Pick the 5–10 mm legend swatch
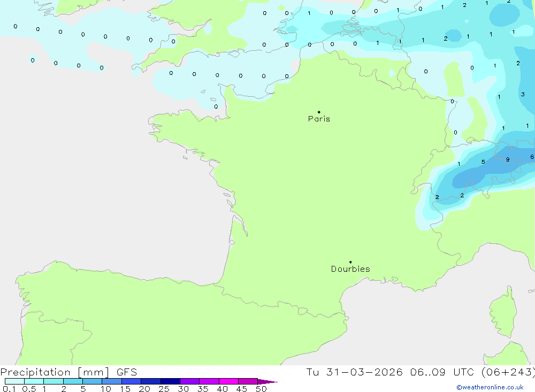This screenshot has height=392, width=535. pyautogui.click(x=93, y=381)
